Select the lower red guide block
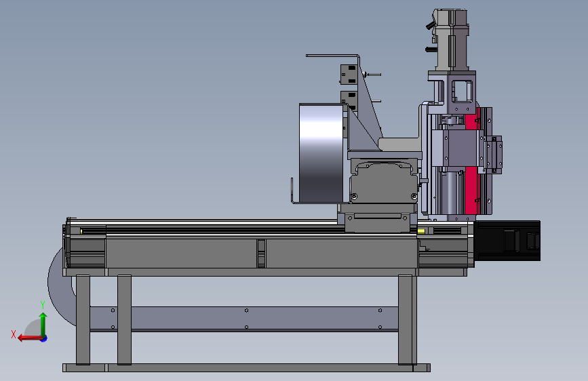588x381 pixels. click(472, 191)
